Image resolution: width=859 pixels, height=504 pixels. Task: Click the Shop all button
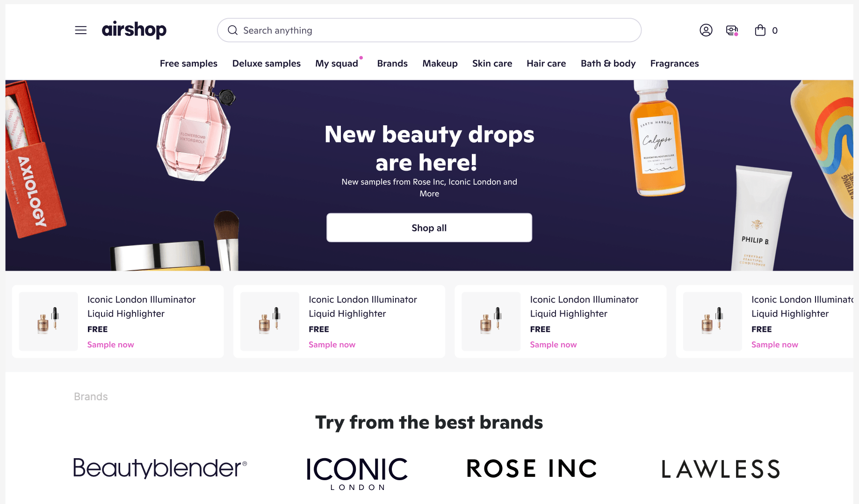[429, 228]
